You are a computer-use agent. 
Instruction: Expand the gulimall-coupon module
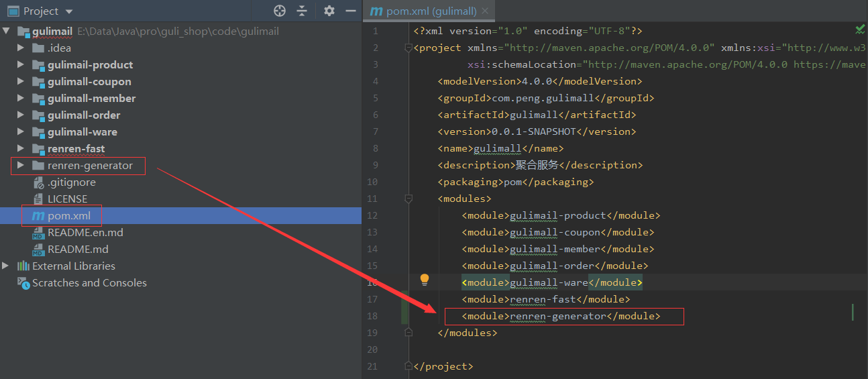coord(20,82)
